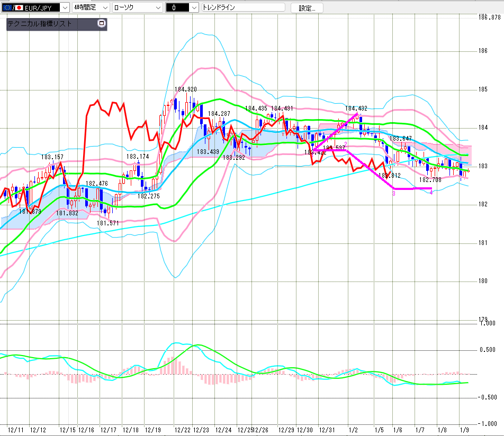Click the トレンドライン text field
The image size is (504, 436).
(242, 7)
